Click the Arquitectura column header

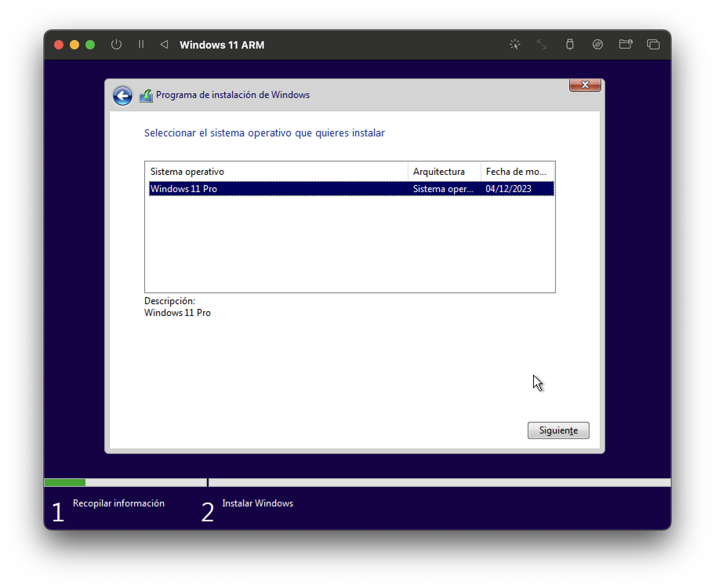[444, 172]
